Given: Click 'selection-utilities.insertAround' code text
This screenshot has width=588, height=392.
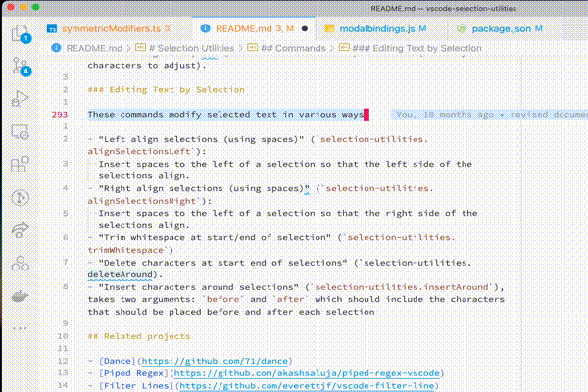Looking at the screenshot, I should click(x=401, y=287).
